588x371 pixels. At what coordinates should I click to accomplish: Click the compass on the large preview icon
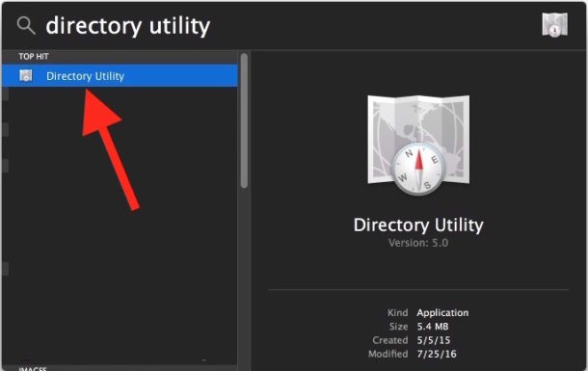coord(418,169)
